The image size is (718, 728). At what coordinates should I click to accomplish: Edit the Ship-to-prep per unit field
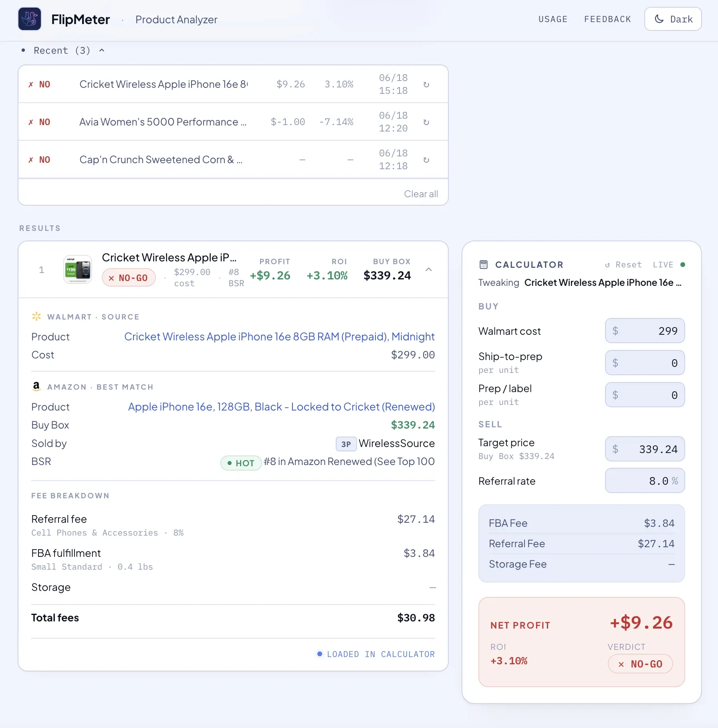pyautogui.click(x=645, y=363)
